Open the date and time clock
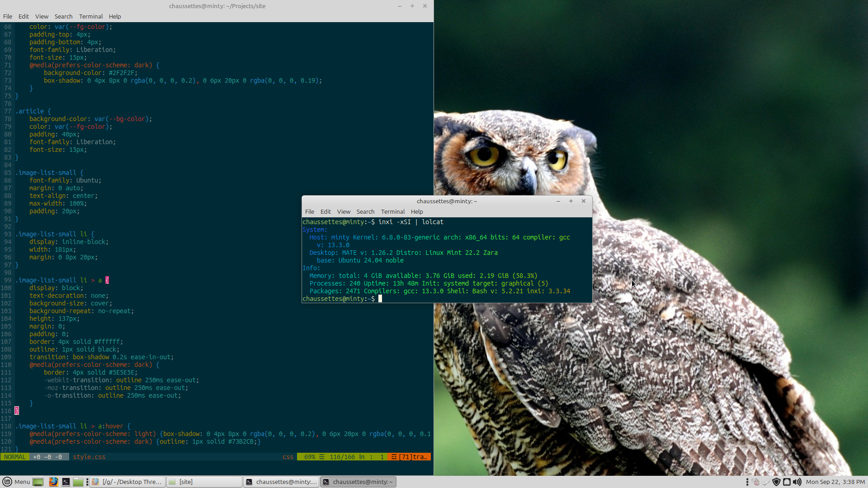 [835, 482]
